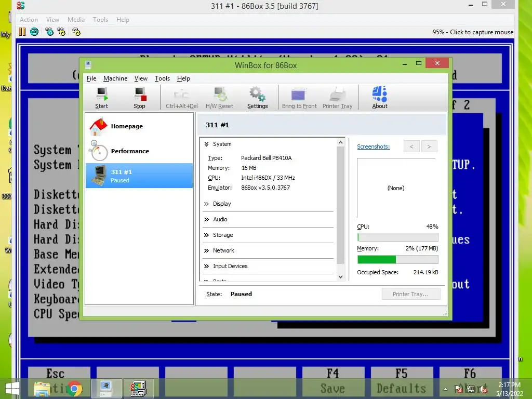Screen dimensions: 532x399
Task: Click the 95% capture mouse status text
Action: coord(473,32)
